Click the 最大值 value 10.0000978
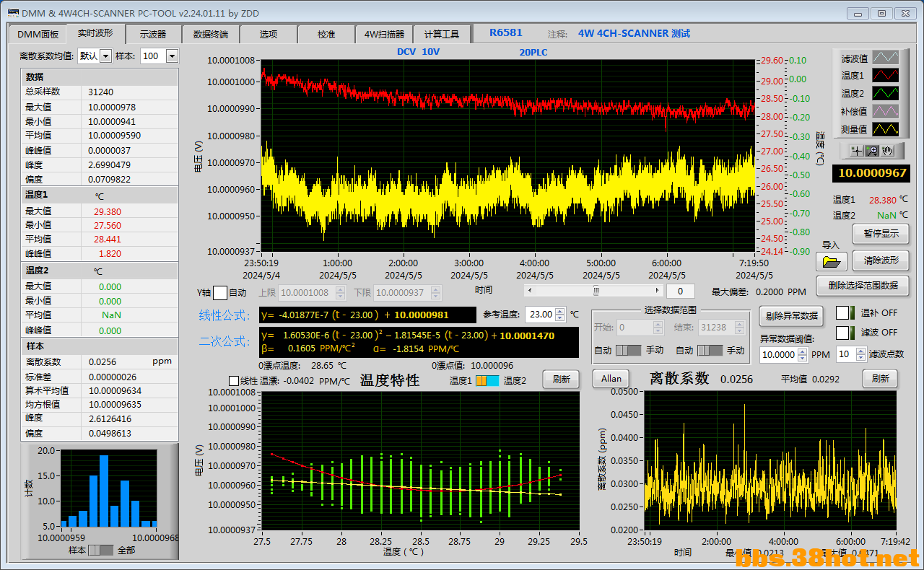The image size is (924, 570). click(x=112, y=107)
